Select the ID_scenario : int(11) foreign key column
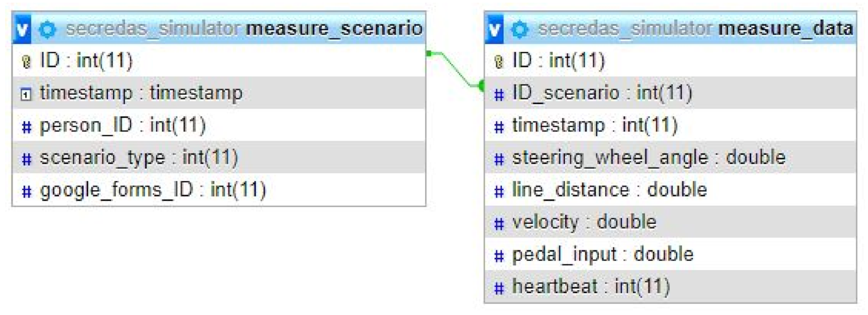Viewport: 868px width, 315px height. pyautogui.click(x=602, y=93)
